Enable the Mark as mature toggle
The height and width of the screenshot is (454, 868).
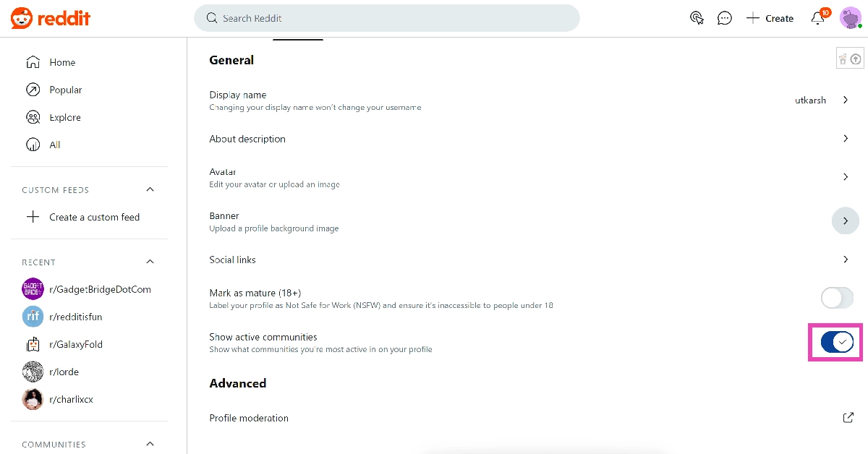837,298
